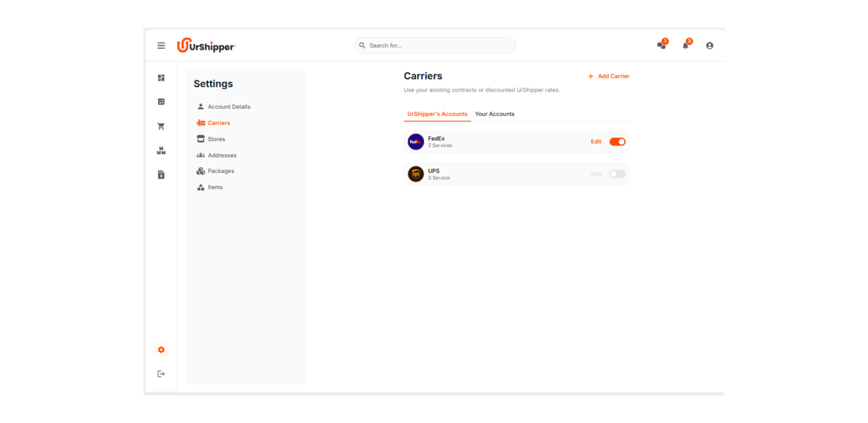Open the shopping cart sidebar icon
This screenshot has height=423, width=868.
(x=161, y=126)
